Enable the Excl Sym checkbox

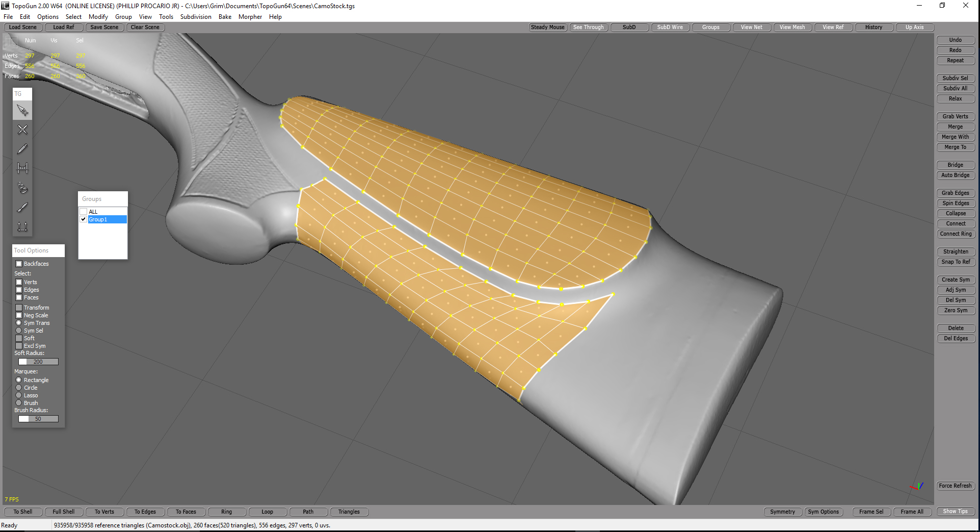pyautogui.click(x=19, y=346)
